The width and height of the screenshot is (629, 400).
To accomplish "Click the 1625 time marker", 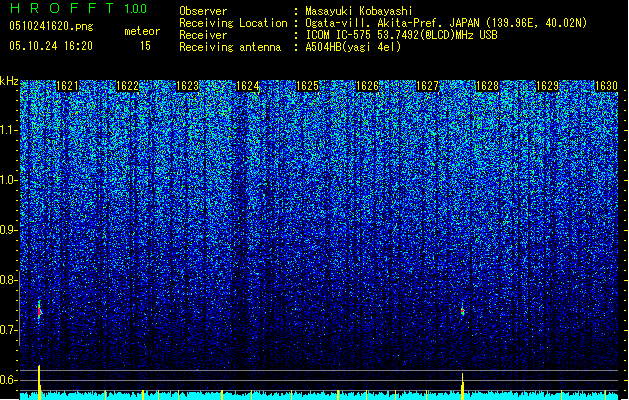I will click(x=307, y=86).
